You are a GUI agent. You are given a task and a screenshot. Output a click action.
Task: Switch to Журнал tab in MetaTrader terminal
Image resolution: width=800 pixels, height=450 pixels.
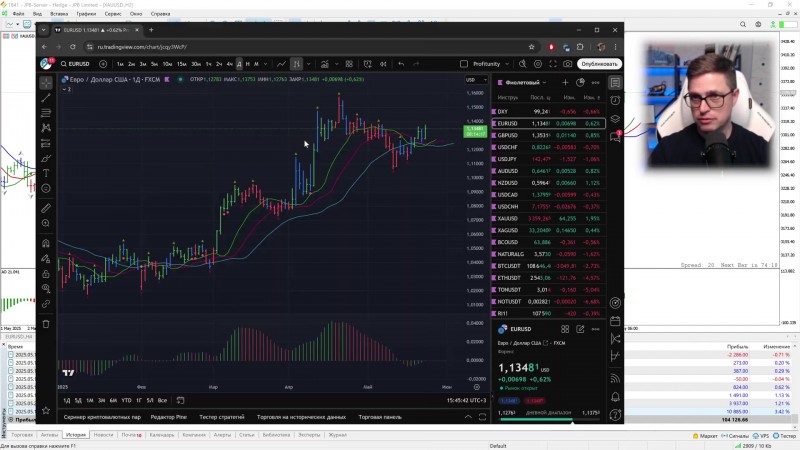point(337,435)
